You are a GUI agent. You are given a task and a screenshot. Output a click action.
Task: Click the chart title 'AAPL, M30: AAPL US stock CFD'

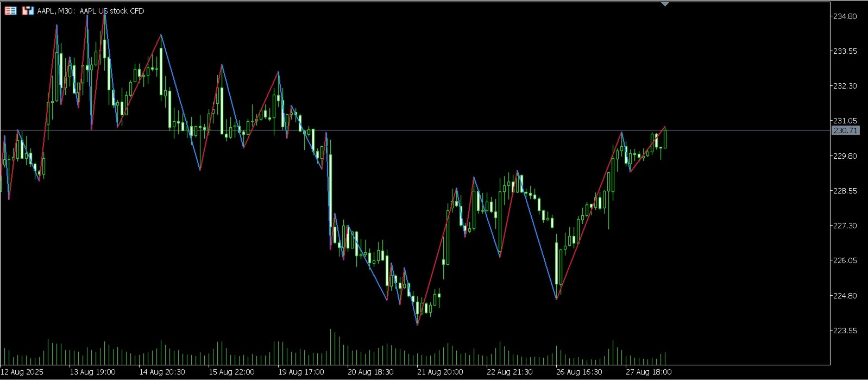(x=91, y=11)
